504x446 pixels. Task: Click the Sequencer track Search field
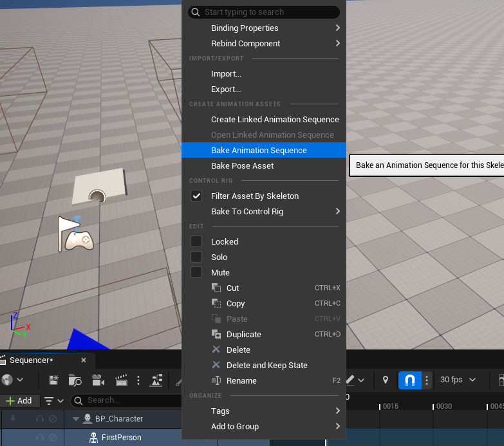127,400
